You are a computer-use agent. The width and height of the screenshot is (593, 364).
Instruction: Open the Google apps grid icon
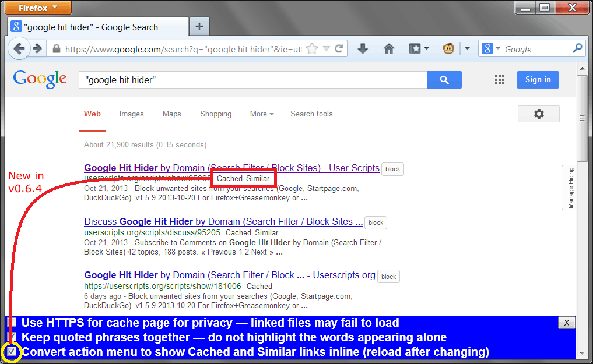(499, 80)
